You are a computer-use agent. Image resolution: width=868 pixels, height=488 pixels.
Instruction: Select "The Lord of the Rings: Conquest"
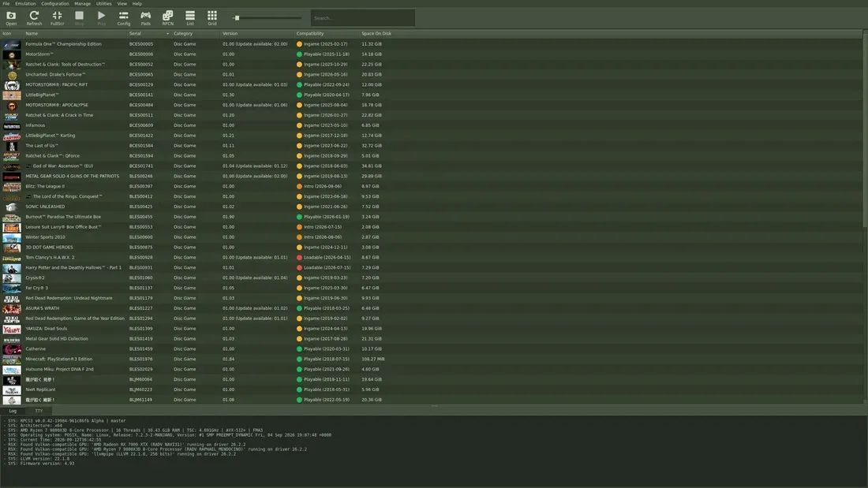[x=68, y=196]
